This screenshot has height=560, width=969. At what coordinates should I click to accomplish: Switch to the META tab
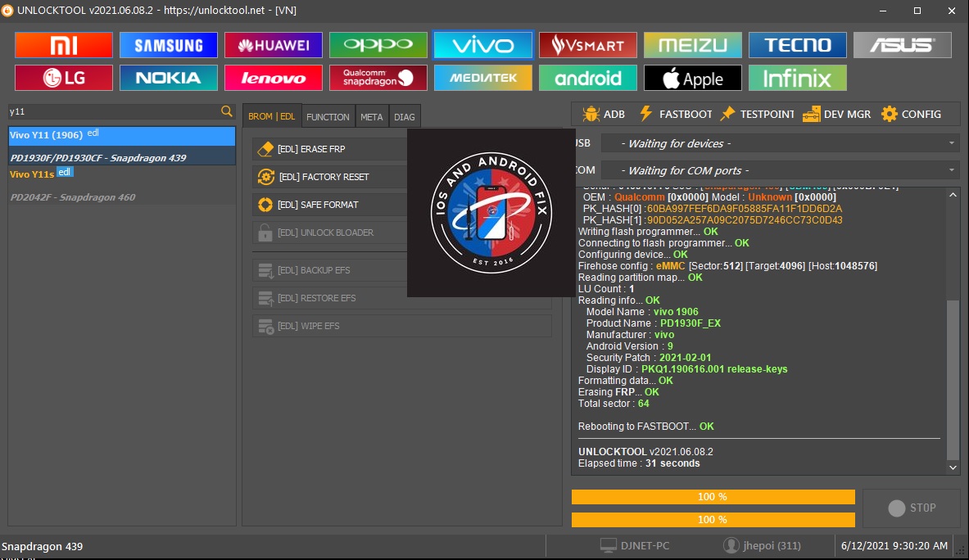tap(371, 117)
